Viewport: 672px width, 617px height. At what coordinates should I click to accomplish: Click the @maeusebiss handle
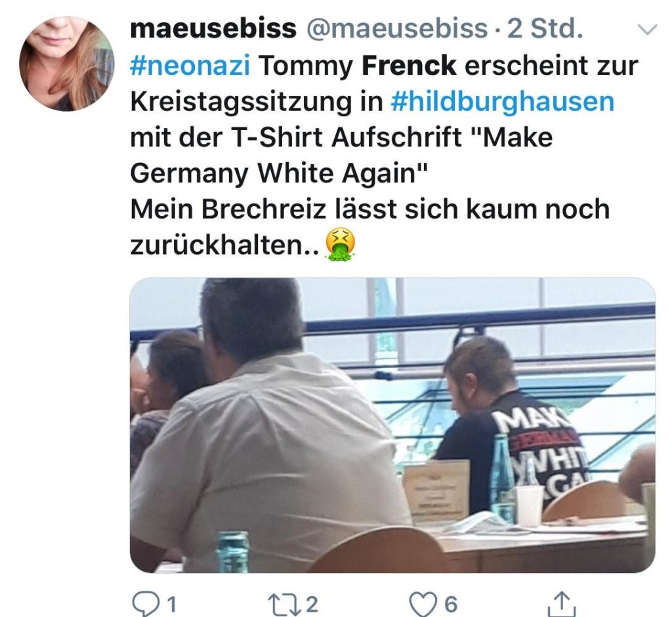click(397, 29)
